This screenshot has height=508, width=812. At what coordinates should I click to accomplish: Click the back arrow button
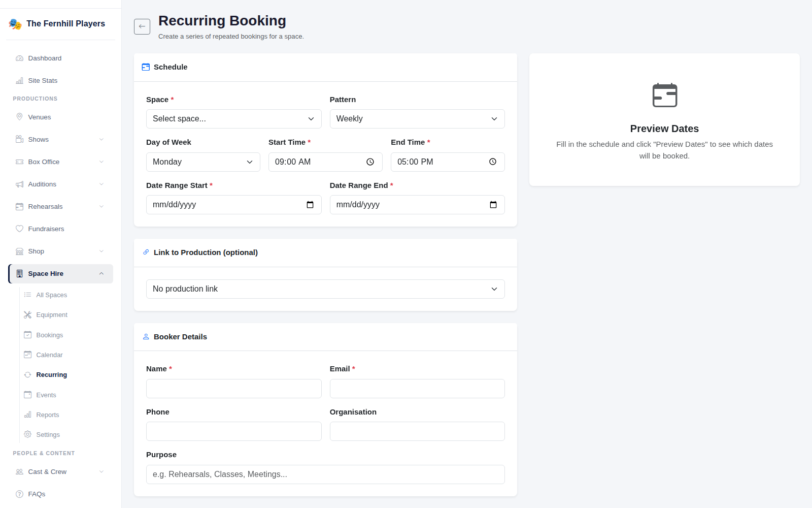tap(142, 26)
